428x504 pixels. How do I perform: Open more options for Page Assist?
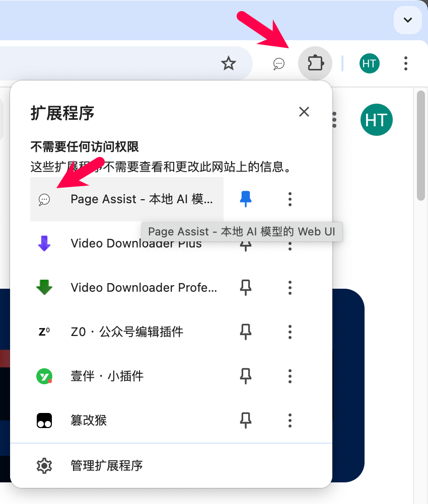click(x=290, y=199)
